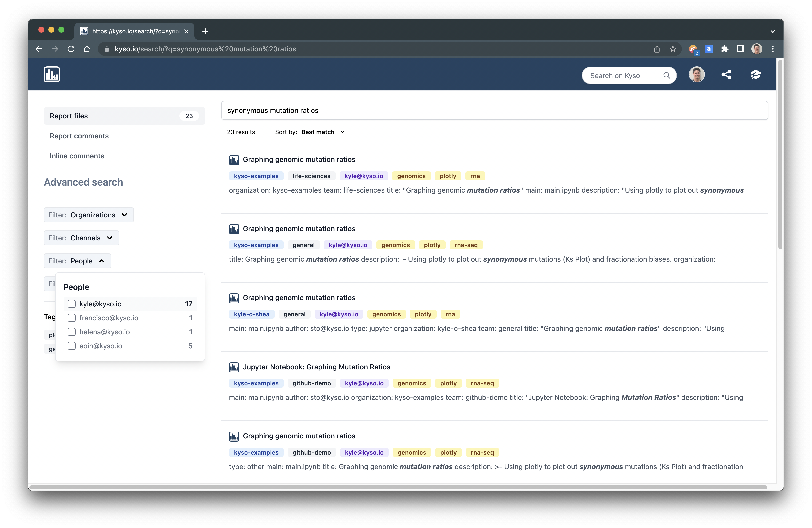Click the share icon in header

726,75
